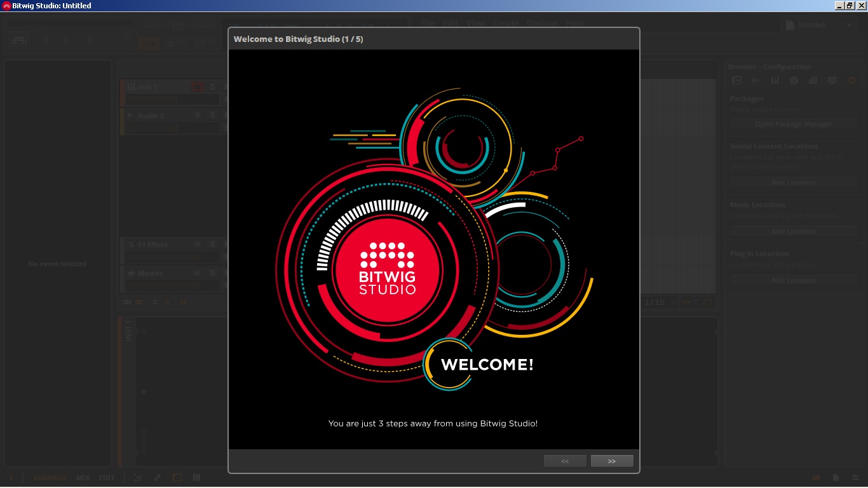Open the Files browser folder icon
868x488 pixels.
[813, 81]
